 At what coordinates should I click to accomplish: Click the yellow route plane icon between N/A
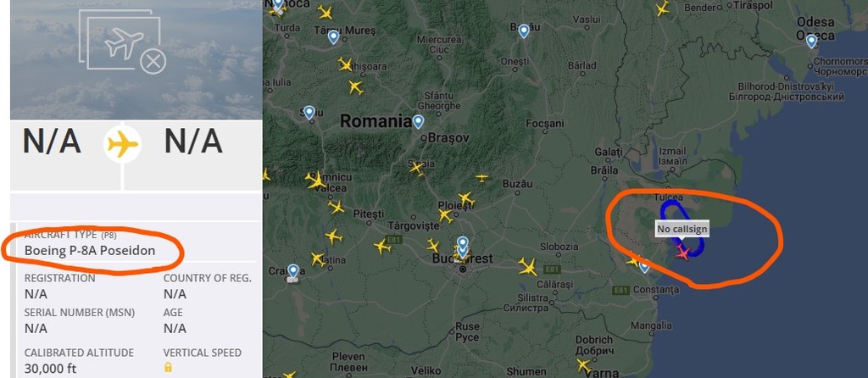[122, 144]
